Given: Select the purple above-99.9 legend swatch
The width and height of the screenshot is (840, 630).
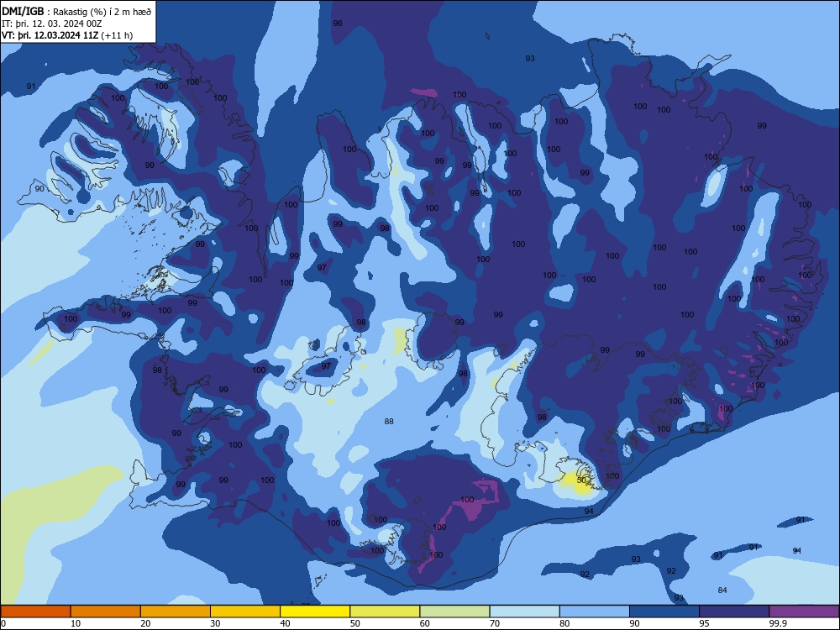Looking at the screenshot, I should tap(804, 612).
